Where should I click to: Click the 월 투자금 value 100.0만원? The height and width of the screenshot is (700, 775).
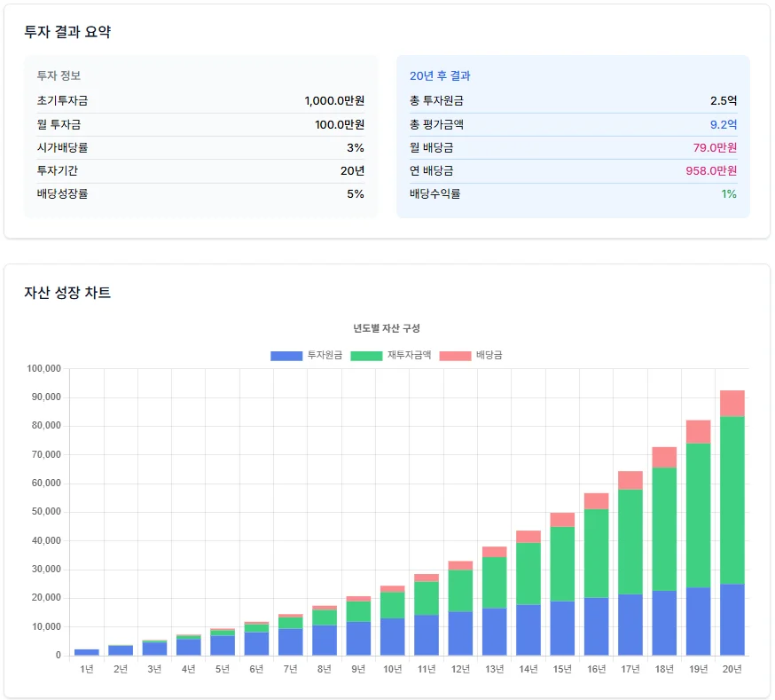coord(339,124)
